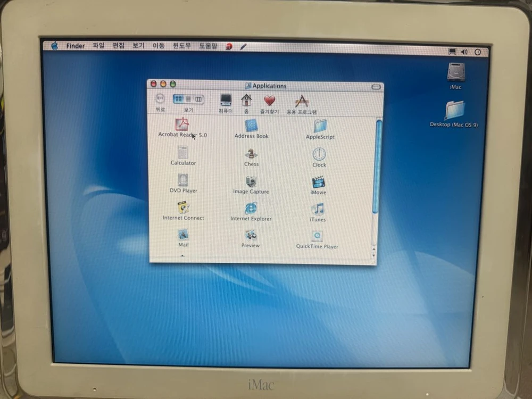Go to Computer via toolbar icon
This screenshot has width=532, height=399.
click(x=226, y=100)
